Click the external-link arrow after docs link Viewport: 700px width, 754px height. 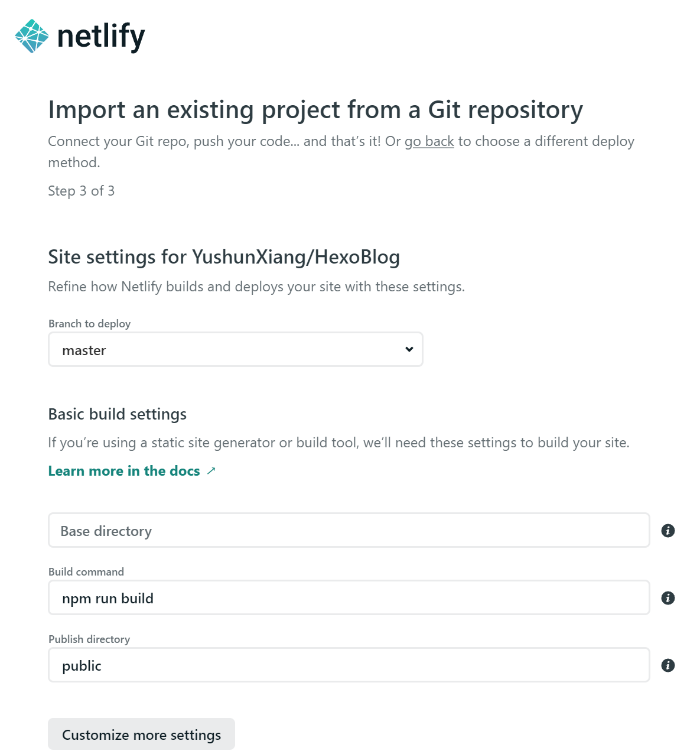(x=211, y=471)
